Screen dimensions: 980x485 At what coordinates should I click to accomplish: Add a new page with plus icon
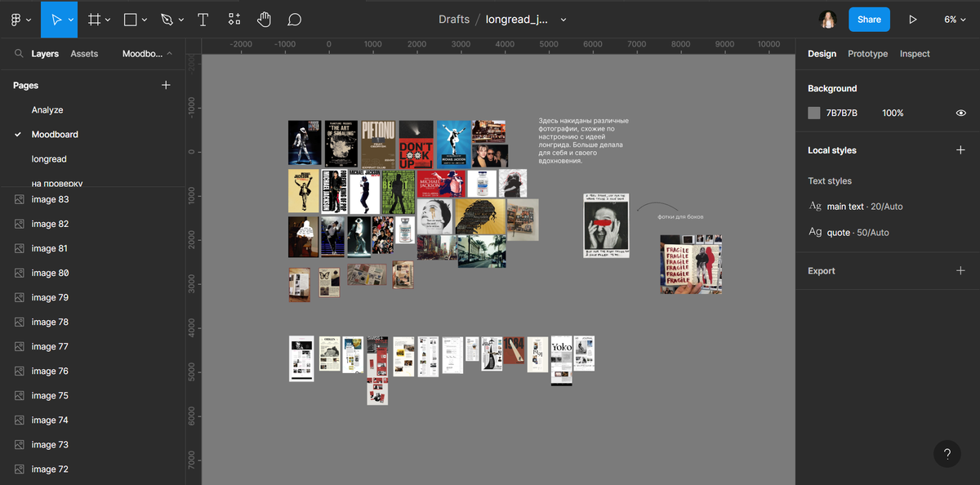click(x=166, y=85)
